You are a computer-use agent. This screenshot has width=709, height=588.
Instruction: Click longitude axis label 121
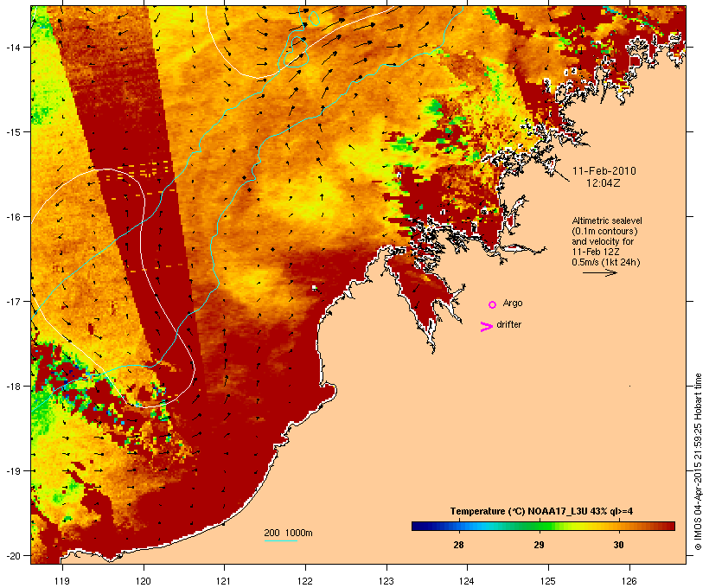pos(224,581)
